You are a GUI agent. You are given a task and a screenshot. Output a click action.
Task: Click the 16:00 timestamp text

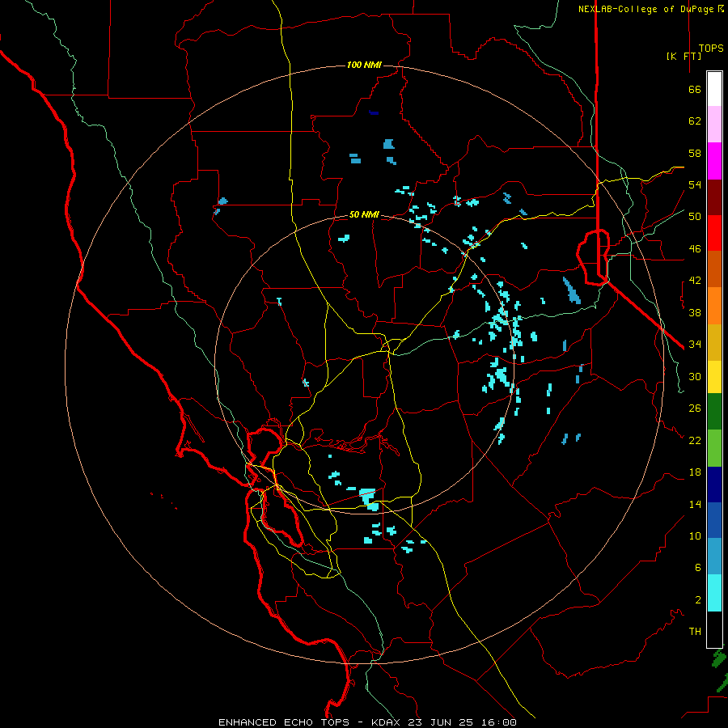coord(500,722)
